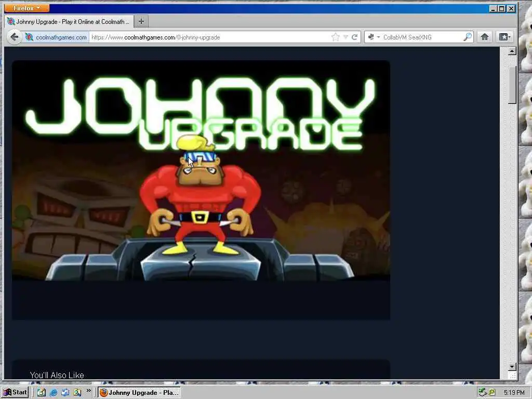This screenshot has height=399, width=532.
Task: Select the Johnny Upgrade browser tab
Action: [69, 22]
